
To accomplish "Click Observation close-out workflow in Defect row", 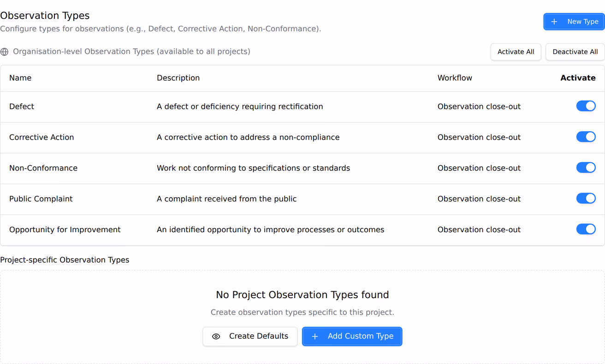I will click(x=479, y=106).
